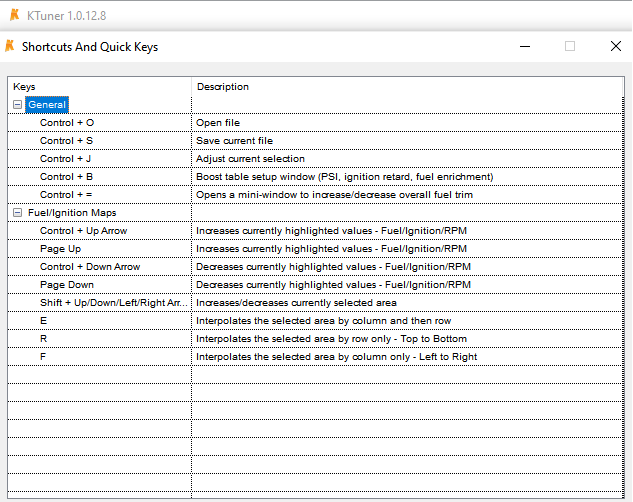633x502 pixels.
Task: Click the 'Boost table setup window' description
Action: pos(345,177)
